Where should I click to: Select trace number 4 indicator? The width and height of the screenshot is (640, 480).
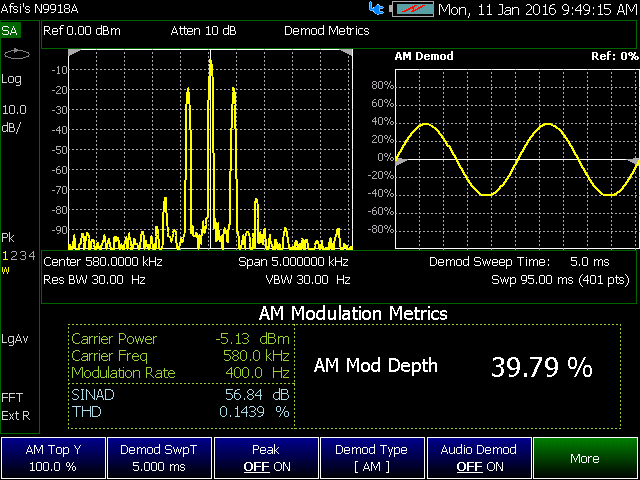32,256
